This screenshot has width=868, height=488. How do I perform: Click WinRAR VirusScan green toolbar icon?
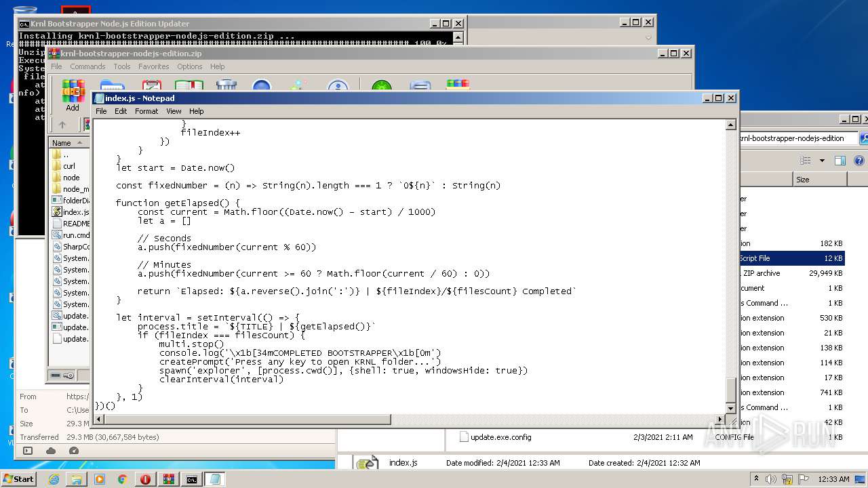tap(382, 85)
